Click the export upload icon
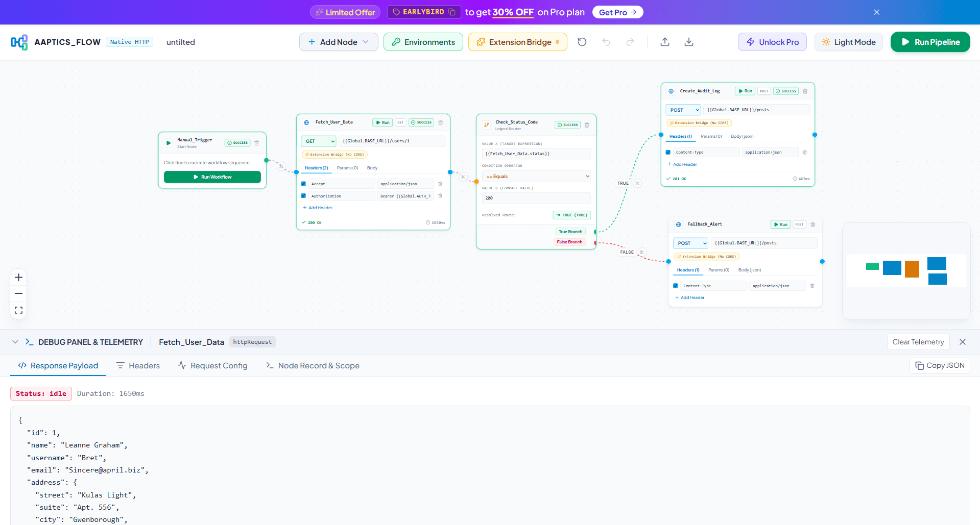The width and height of the screenshot is (980, 525). (665, 42)
